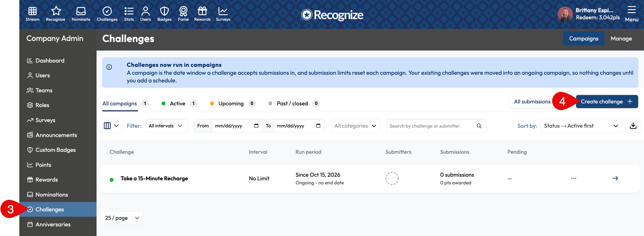Image resolution: width=644 pixels, height=236 pixels.
Task: Open the 15-Minute Recharge row arrow
Action: click(x=615, y=178)
